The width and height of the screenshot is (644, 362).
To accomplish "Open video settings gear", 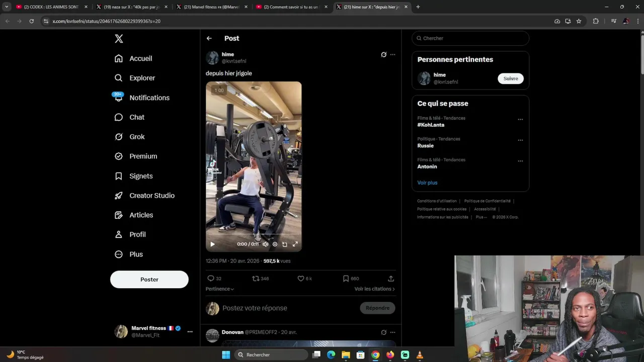I will [x=275, y=244].
